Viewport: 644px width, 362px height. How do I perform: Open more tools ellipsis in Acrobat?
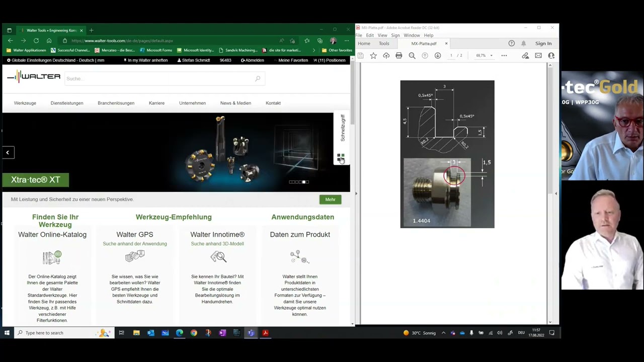(504, 56)
